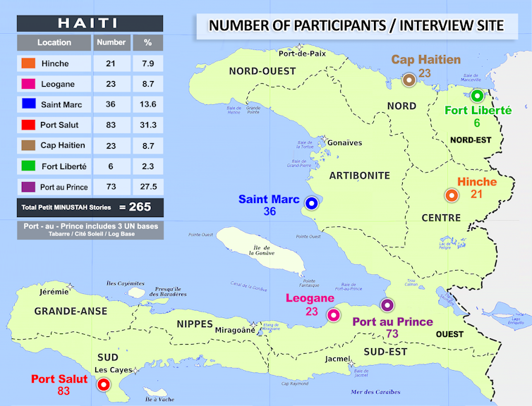Select the % column header
Screen dimensions: 532x406
[147, 42]
